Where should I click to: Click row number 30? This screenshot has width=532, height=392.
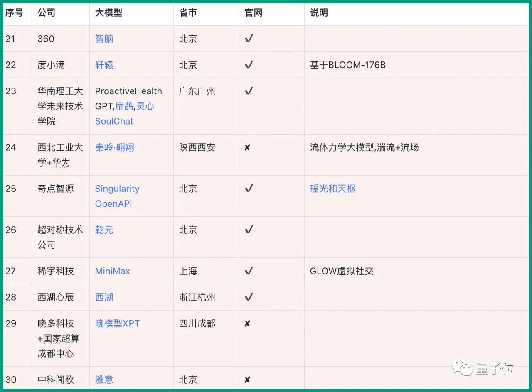(10, 380)
